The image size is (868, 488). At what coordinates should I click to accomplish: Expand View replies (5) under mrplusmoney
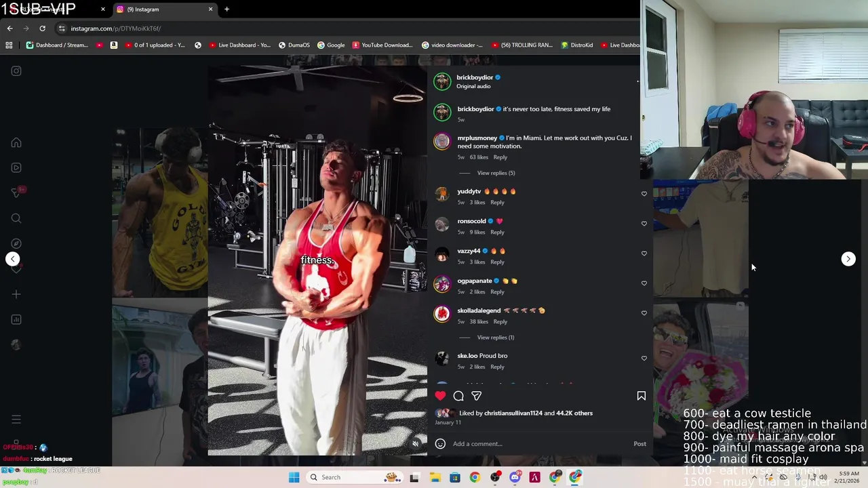pyautogui.click(x=496, y=173)
